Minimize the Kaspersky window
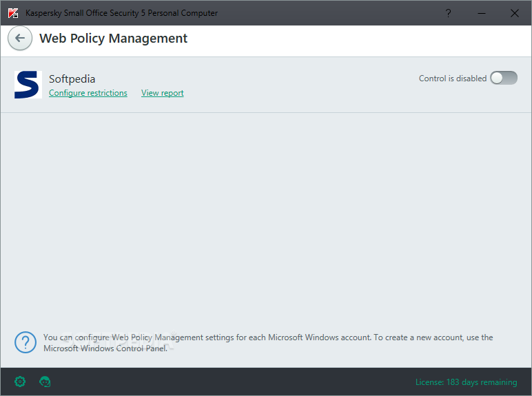Screen dimensions: 532x396 482,13
